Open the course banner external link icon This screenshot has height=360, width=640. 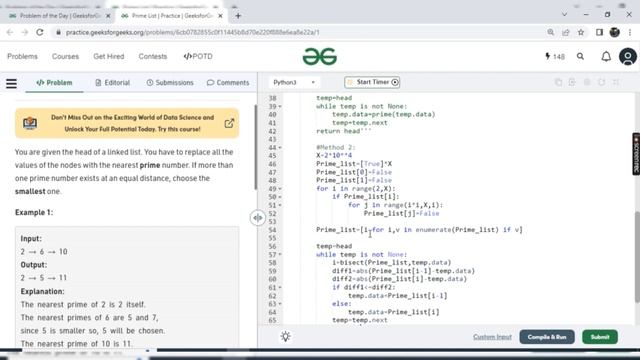coord(229,123)
